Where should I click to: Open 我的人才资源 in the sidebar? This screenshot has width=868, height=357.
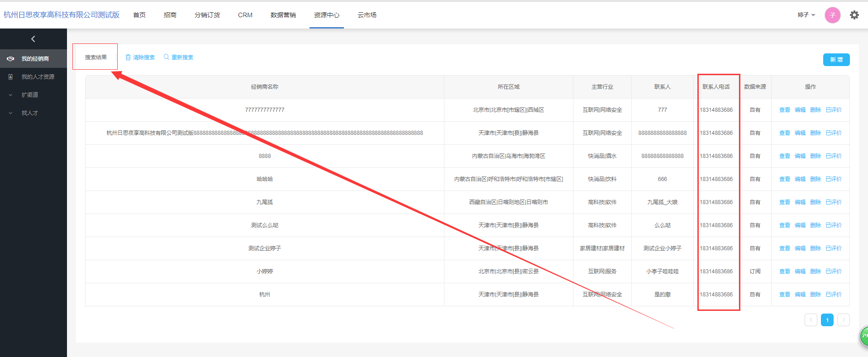(38, 77)
